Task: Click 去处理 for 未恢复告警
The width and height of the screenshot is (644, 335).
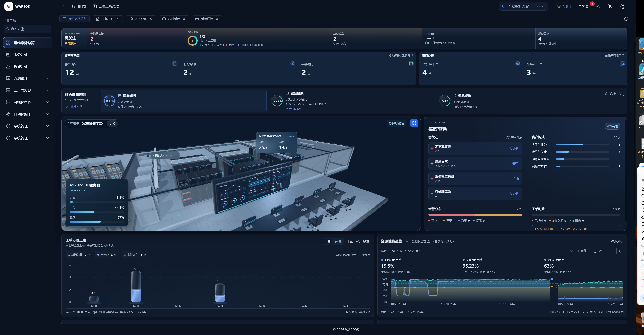Action: [x=514, y=149]
